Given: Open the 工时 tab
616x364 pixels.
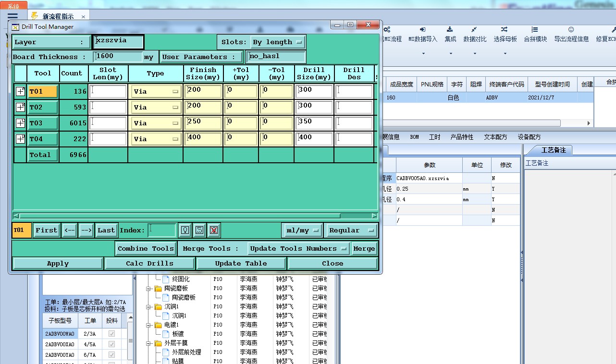Looking at the screenshot, I should click(x=434, y=137).
